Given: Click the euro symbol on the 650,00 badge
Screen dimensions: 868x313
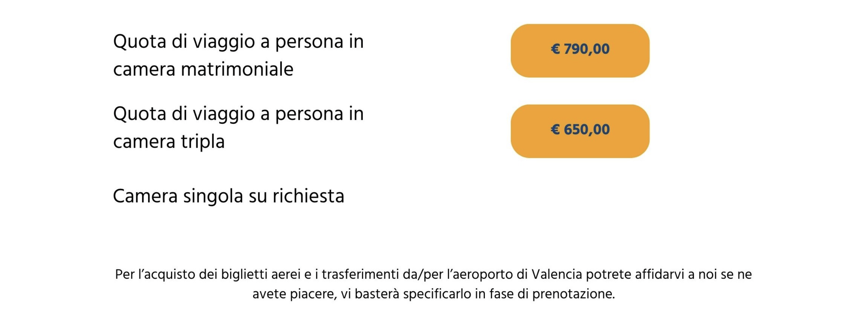Looking at the screenshot, I should click(555, 130).
